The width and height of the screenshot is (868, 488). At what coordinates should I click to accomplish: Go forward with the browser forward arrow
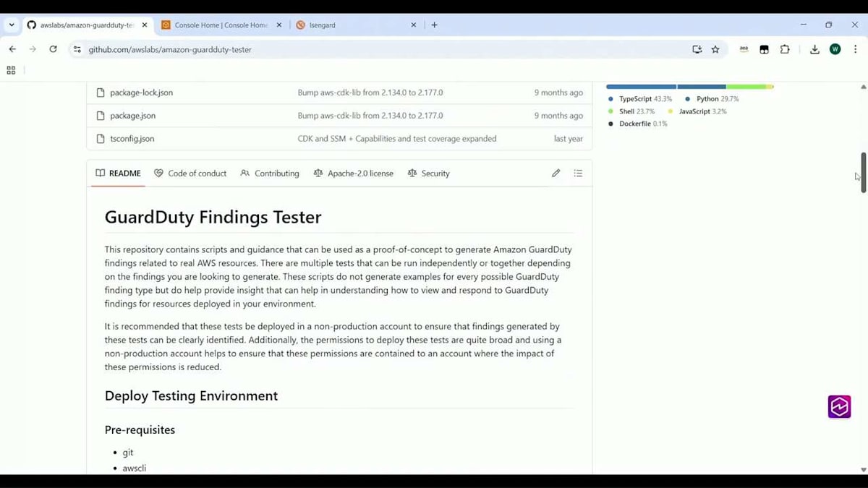33,49
